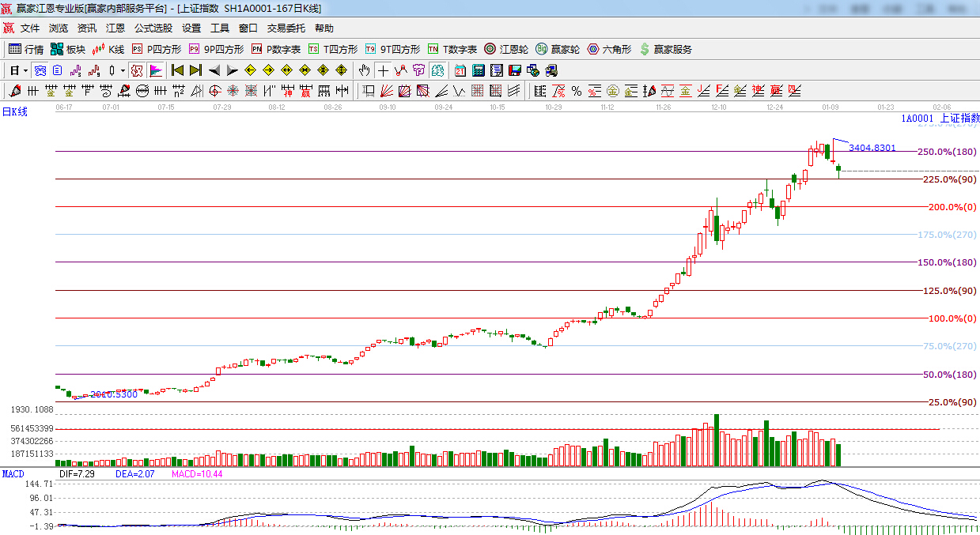Expand the 日 period dropdown arrow
980x535 pixels.
point(25,70)
